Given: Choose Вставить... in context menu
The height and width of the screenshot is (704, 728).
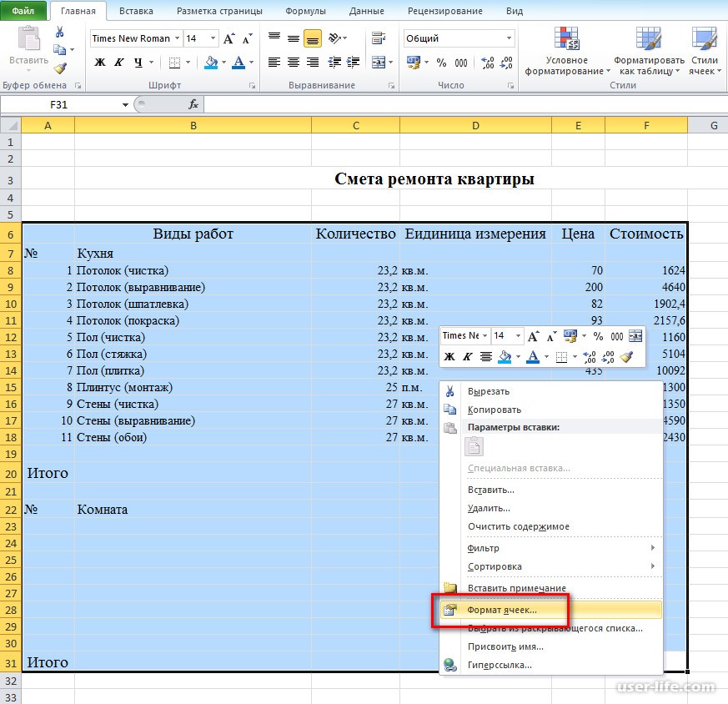Looking at the screenshot, I should click(551, 490).
